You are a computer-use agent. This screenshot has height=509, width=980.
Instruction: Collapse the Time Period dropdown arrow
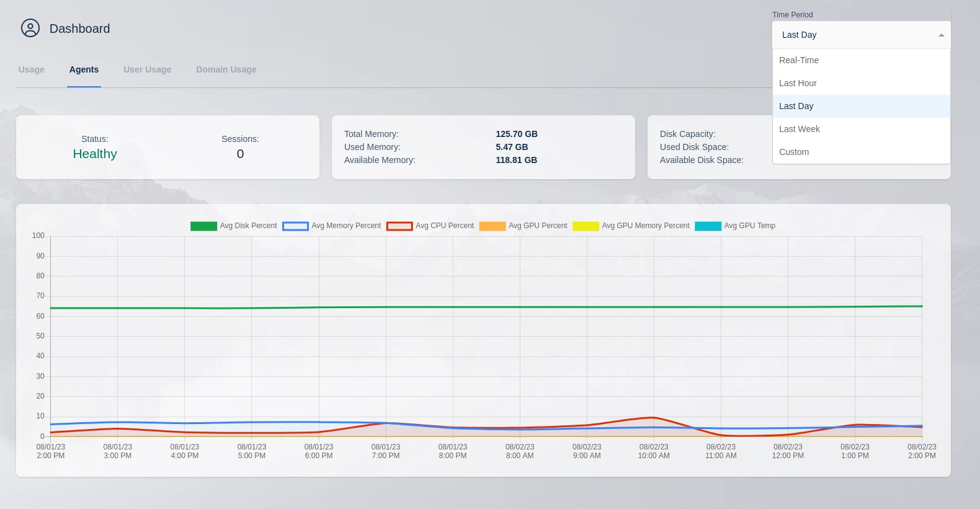coord(941,35)
